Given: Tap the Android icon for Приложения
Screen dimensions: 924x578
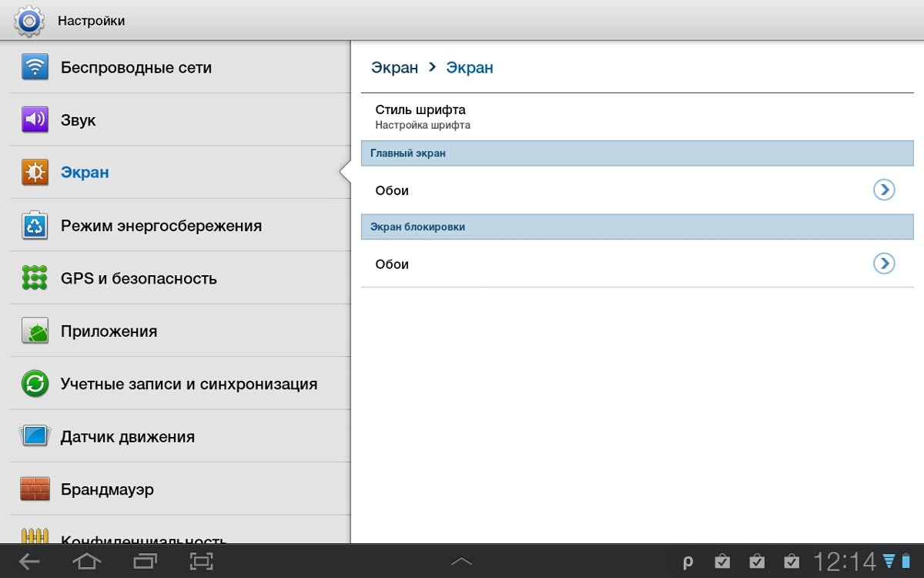Looking at the screenshot, I should pos(35,331).
